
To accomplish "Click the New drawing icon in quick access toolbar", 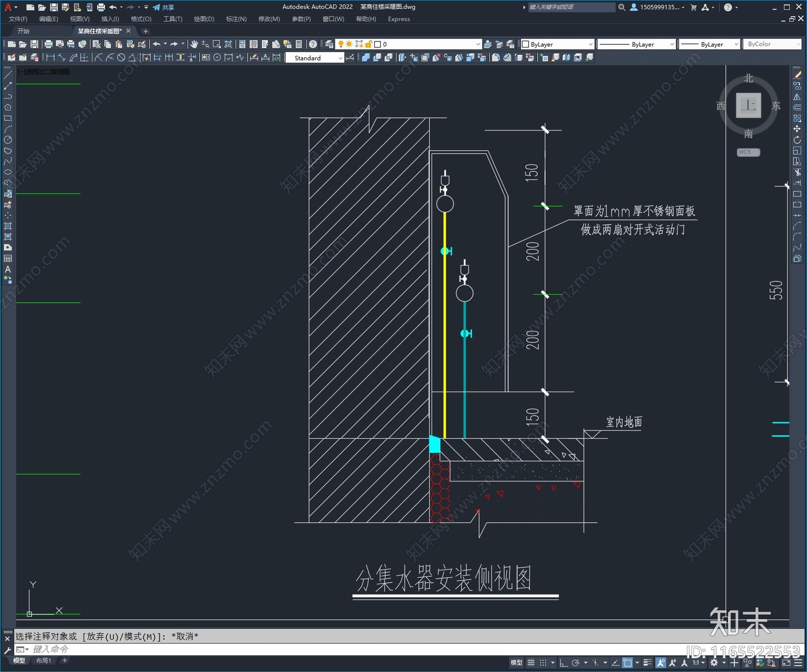I will (x=30, y=7).
